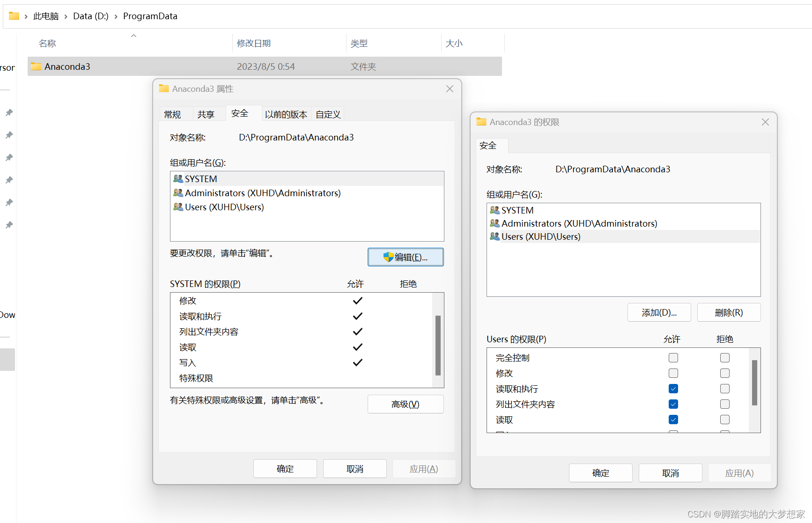Check the 修改 拒绝 checkbox
Screen dimensions: 812x523
[724, 373]
